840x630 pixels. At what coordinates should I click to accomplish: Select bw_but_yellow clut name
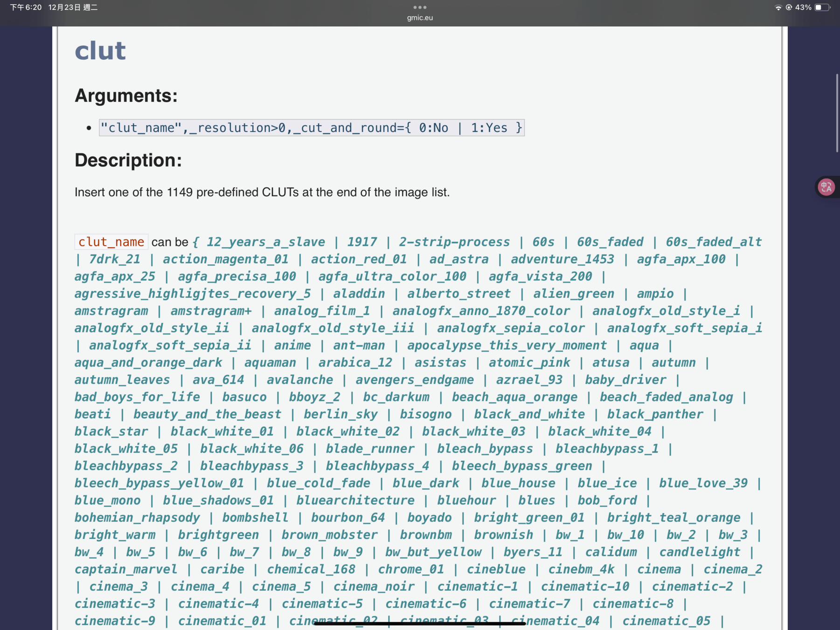[433, 553]
